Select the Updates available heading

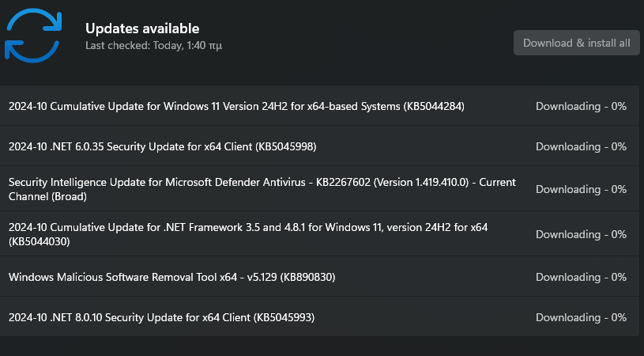click(x=142, y=28)
